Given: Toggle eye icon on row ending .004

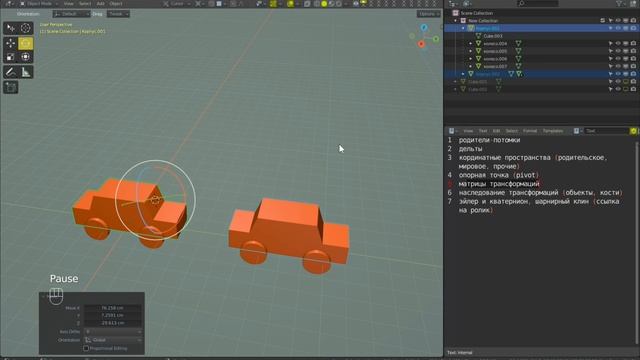Looking at the screenshot, I should click(x=618, y=43).
